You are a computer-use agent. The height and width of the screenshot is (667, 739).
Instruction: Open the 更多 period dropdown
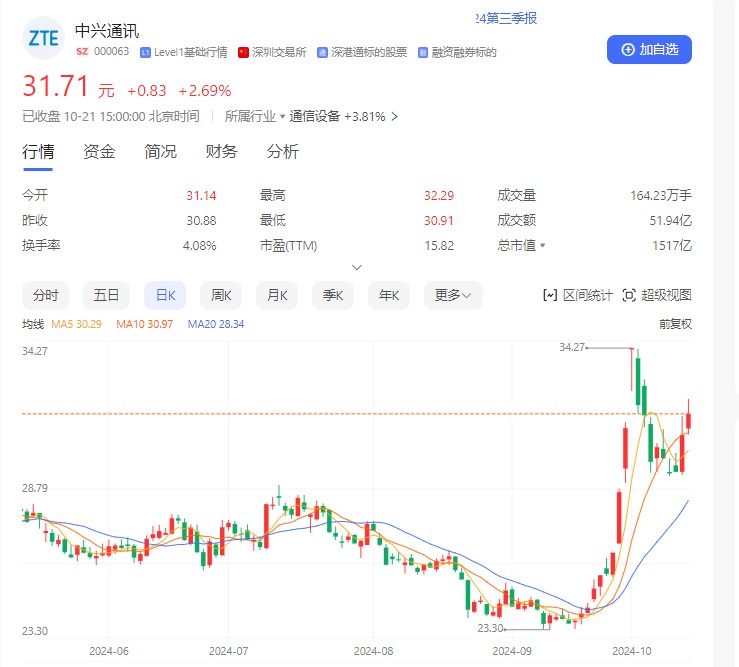[x=453, y=296]
